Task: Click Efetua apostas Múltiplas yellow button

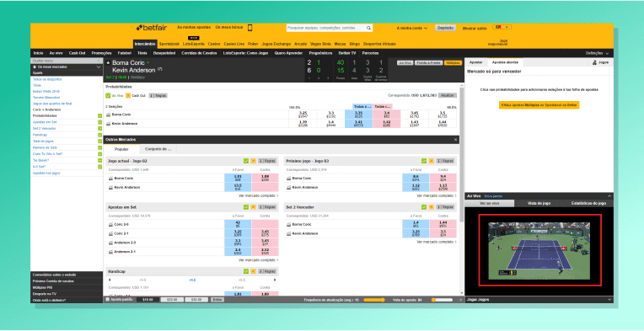Action: click(539, 105)
